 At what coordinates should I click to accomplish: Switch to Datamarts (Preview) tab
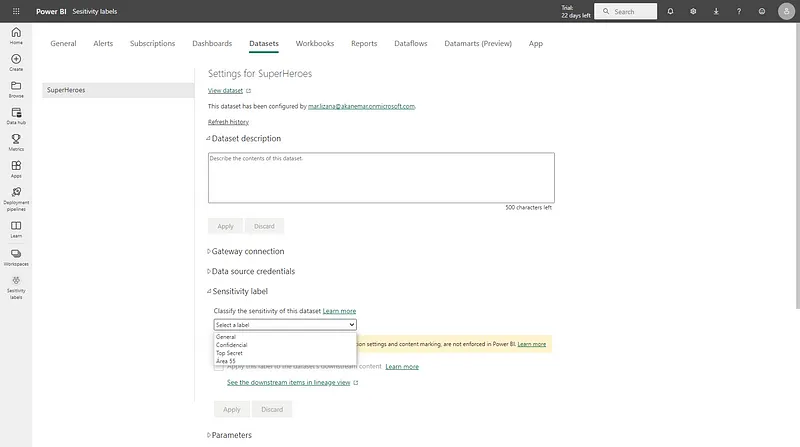(x=478, y=43)
